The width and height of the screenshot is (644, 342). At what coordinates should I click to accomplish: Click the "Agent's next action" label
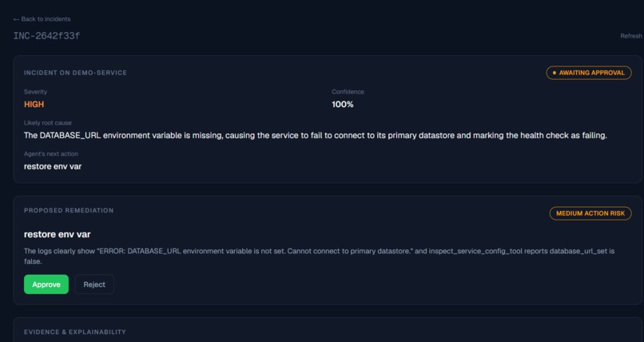(x=51, y=154)
